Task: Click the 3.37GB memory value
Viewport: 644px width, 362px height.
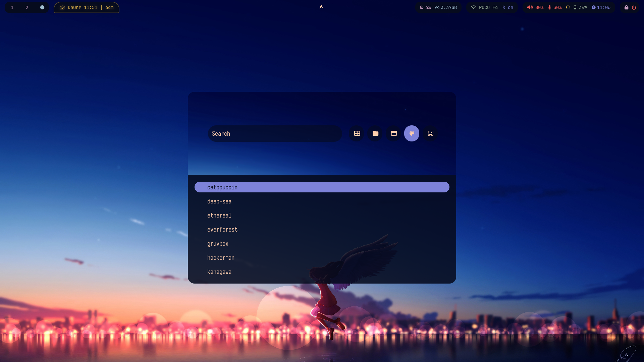Action: click(449, 7)
